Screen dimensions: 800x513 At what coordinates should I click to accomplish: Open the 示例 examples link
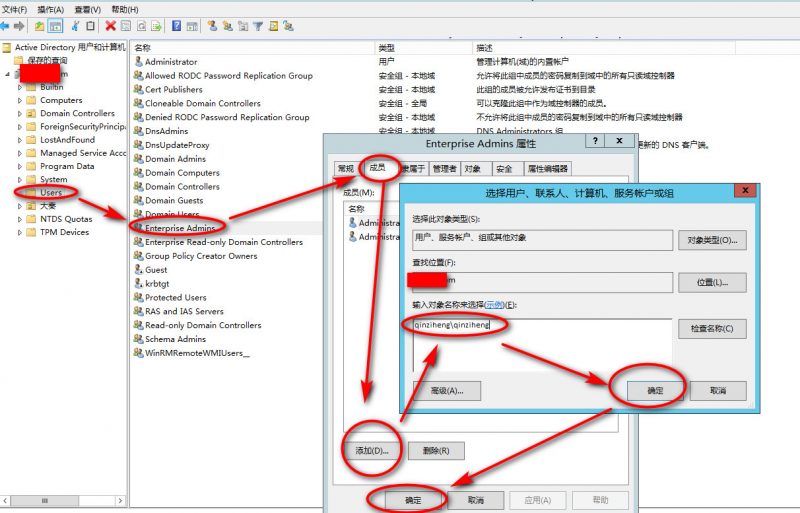494,305
